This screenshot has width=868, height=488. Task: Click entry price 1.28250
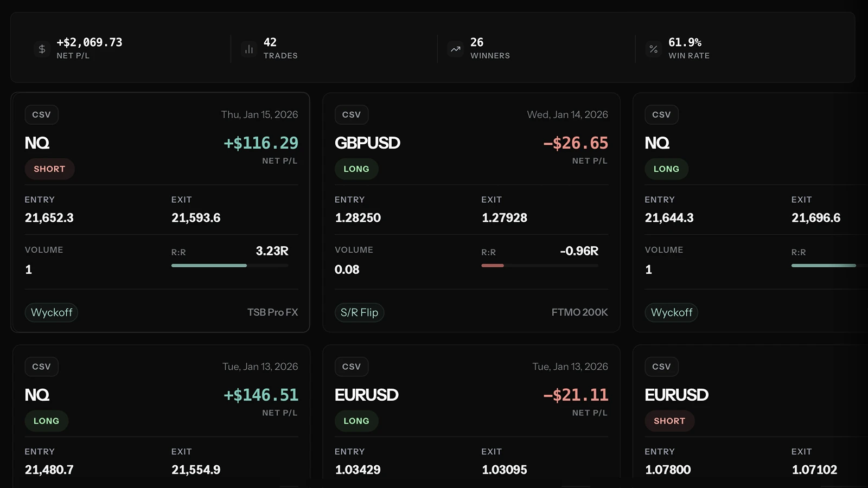pos(358,218)
